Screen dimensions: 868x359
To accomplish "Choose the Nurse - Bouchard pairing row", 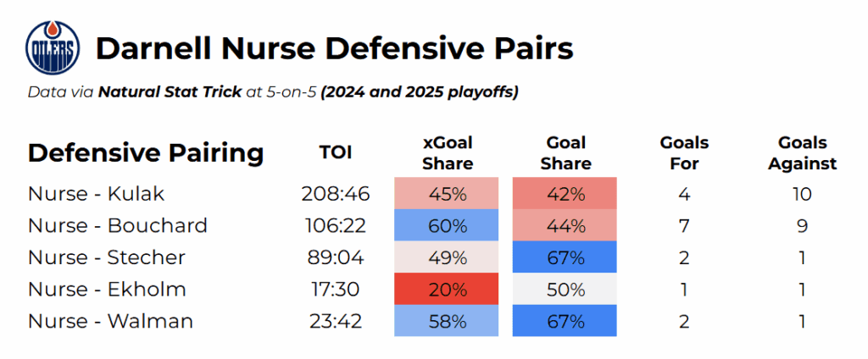I will [x=118, y=226].
